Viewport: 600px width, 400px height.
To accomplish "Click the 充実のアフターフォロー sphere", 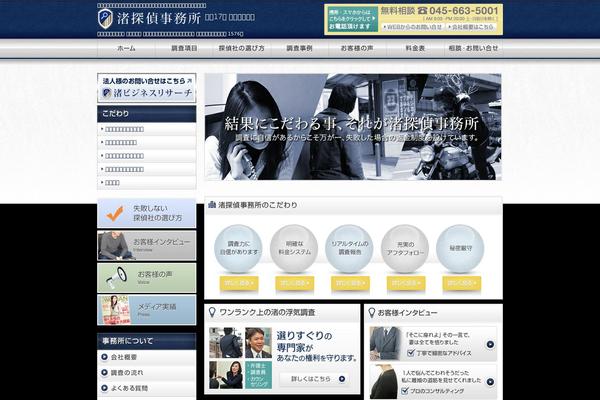I will pos(405,248).
